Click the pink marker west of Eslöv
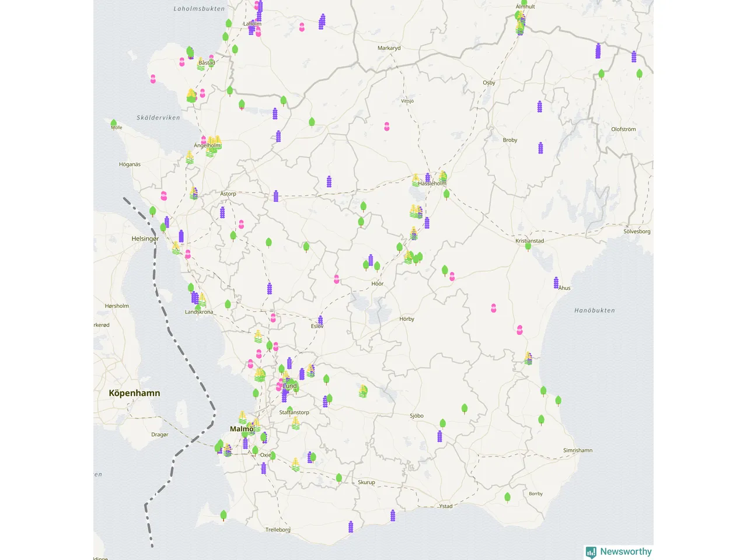Image resolution: width=747 pixels, height=560 pixels. click(273, 317)
